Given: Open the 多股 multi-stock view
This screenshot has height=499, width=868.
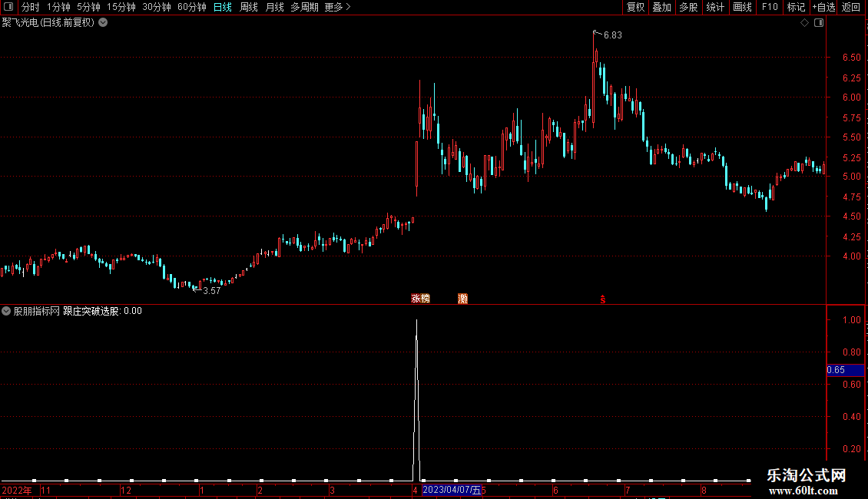Looking at the screenshot, I should click(688, 7).
